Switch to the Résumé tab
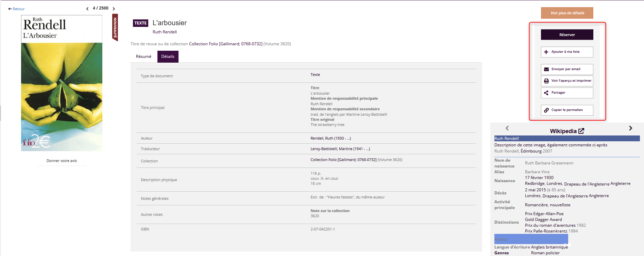 click(x=143, y=57)
